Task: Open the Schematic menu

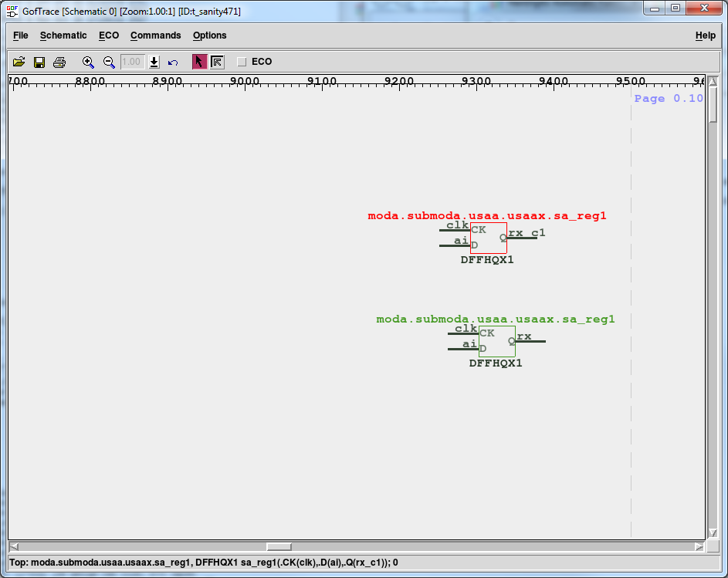Action: click(63, 35)
